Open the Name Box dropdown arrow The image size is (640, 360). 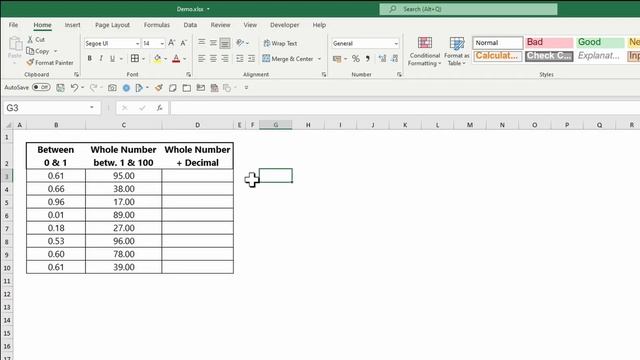coord(92,108)
